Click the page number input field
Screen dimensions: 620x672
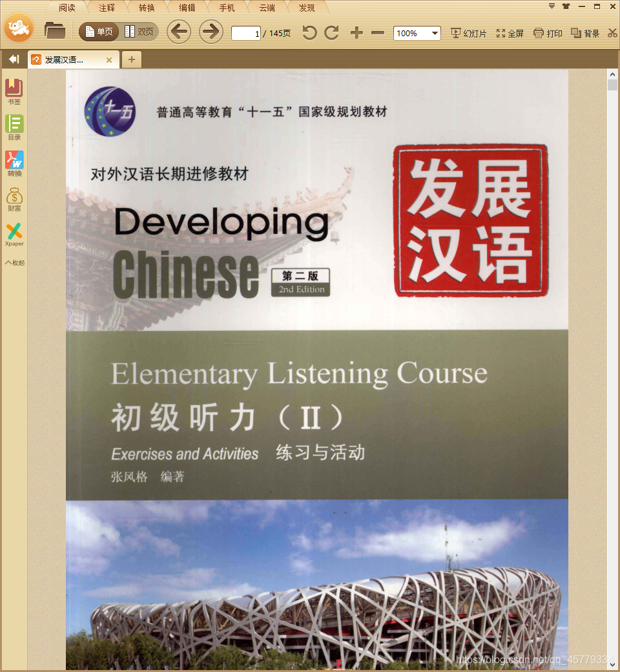pos(246,34)
